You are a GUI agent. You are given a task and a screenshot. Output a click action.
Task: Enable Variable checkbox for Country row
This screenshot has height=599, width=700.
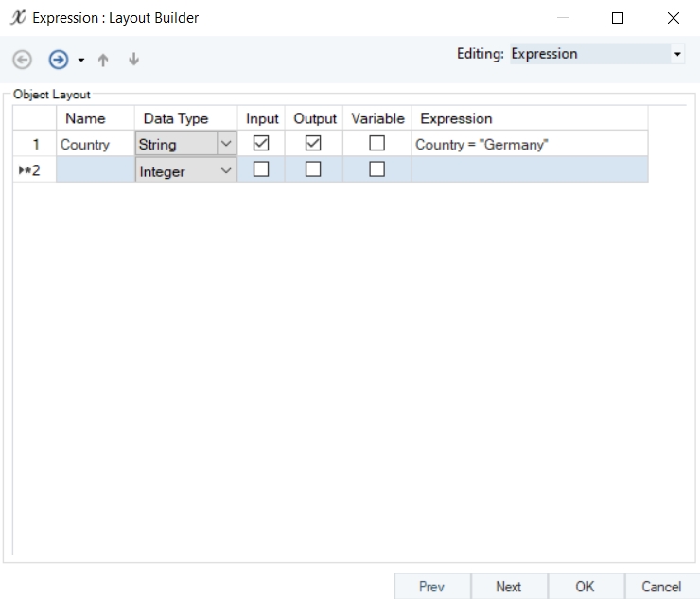click(377, 144)
